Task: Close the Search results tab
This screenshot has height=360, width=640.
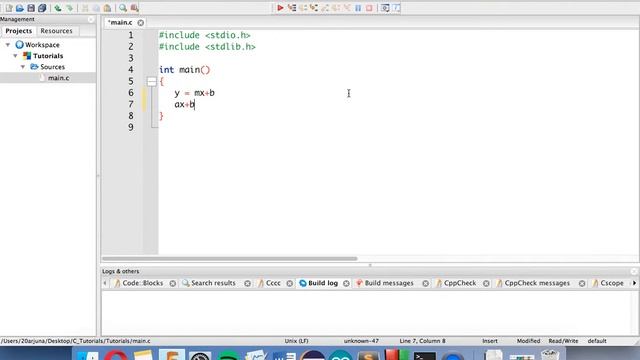Action: click(x=247, y=283)
